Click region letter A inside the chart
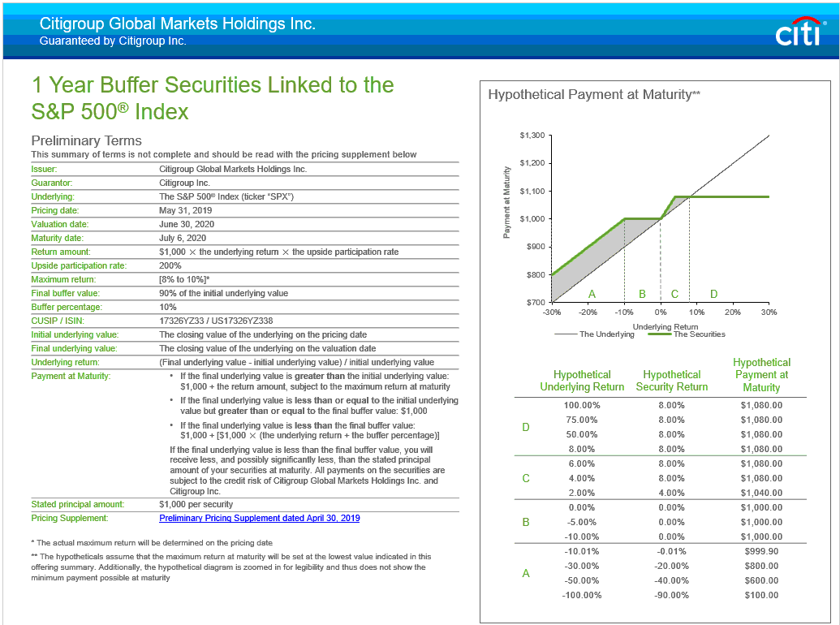This screenshot has height=625, width=840. pos(592,294)
